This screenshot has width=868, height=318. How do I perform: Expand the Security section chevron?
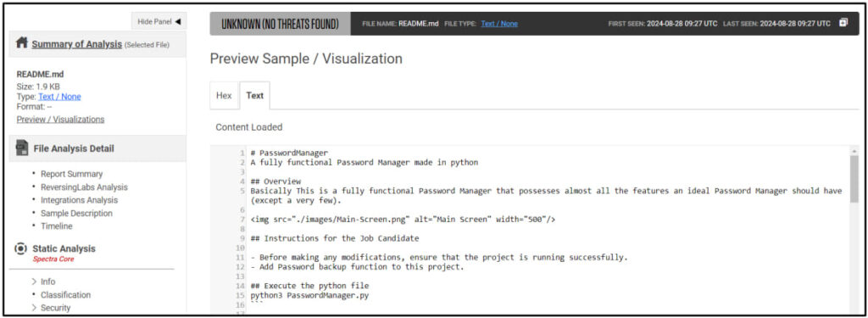34,308
